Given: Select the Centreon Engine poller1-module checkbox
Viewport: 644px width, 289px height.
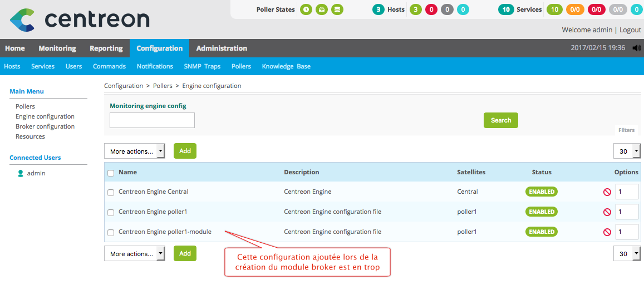Looking at the screenshot, I should 111,233.
